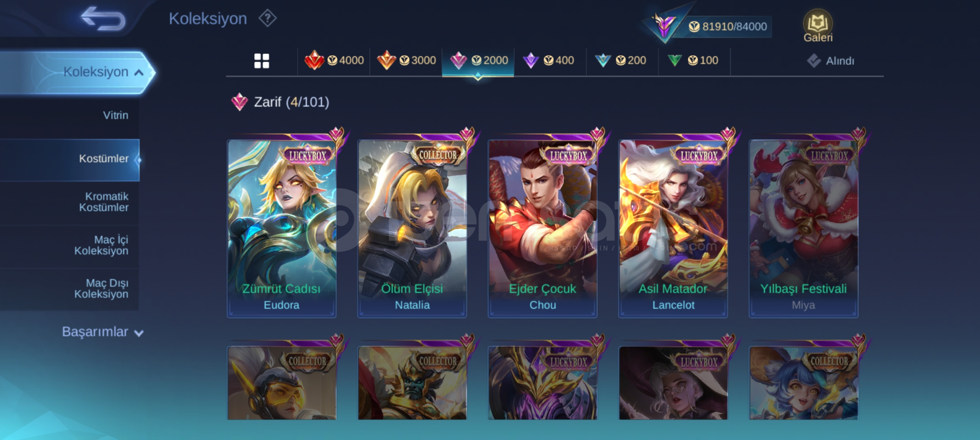Select the orange 3000 point tier

(x=406, y=61)
